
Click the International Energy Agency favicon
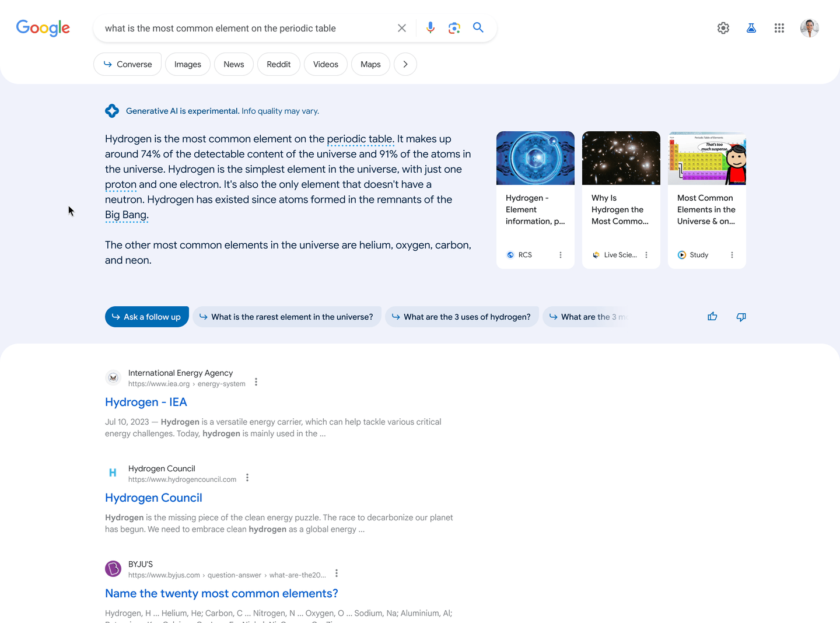(113, 377)
